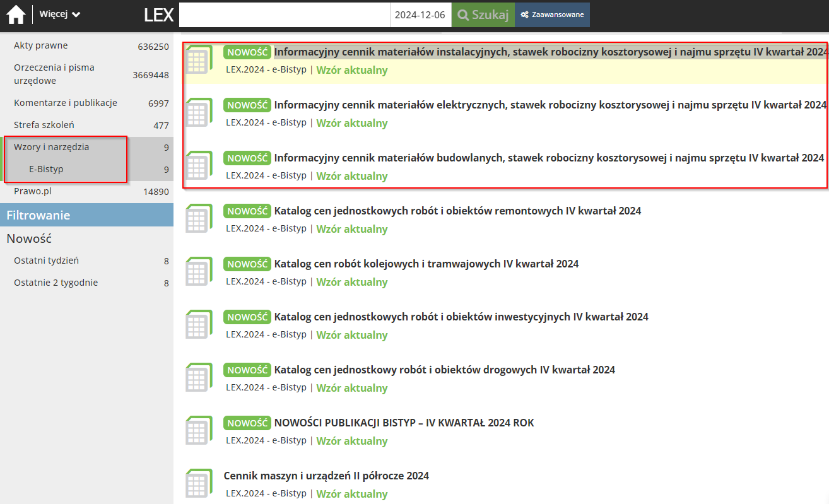This screenshot has height=504, width=829.
Task: Open cennik materiałów instalacyjnych document
Action: point(550,52)
